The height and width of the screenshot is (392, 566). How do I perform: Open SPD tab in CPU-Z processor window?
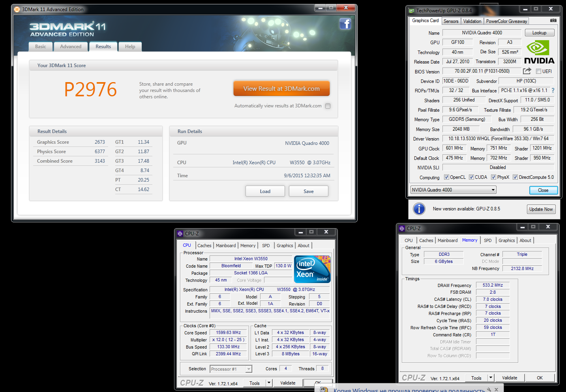[x=266, y=246]
